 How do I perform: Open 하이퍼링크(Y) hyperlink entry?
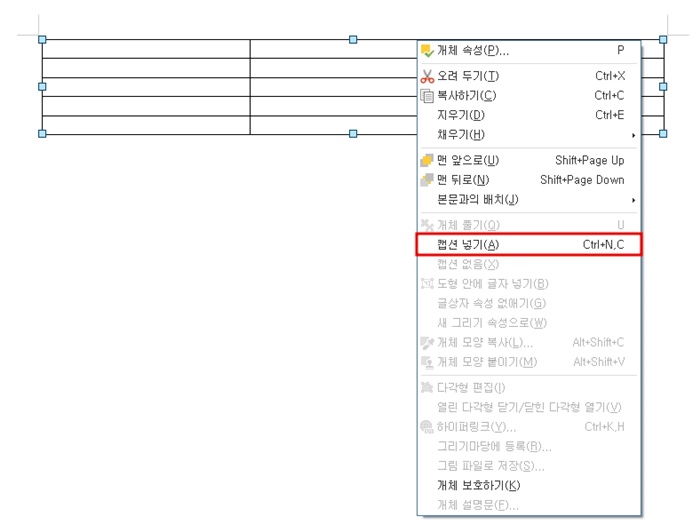click(x=529, y=427)
